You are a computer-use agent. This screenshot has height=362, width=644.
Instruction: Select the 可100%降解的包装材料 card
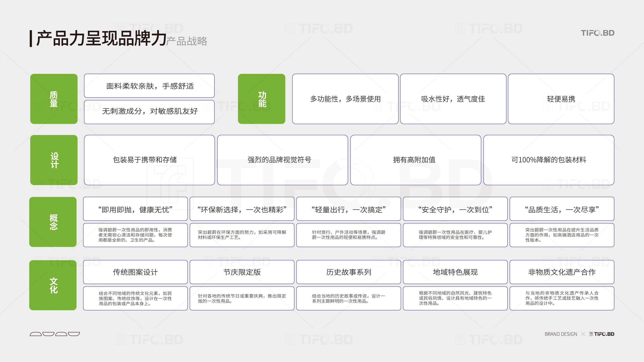coord(548,160)
